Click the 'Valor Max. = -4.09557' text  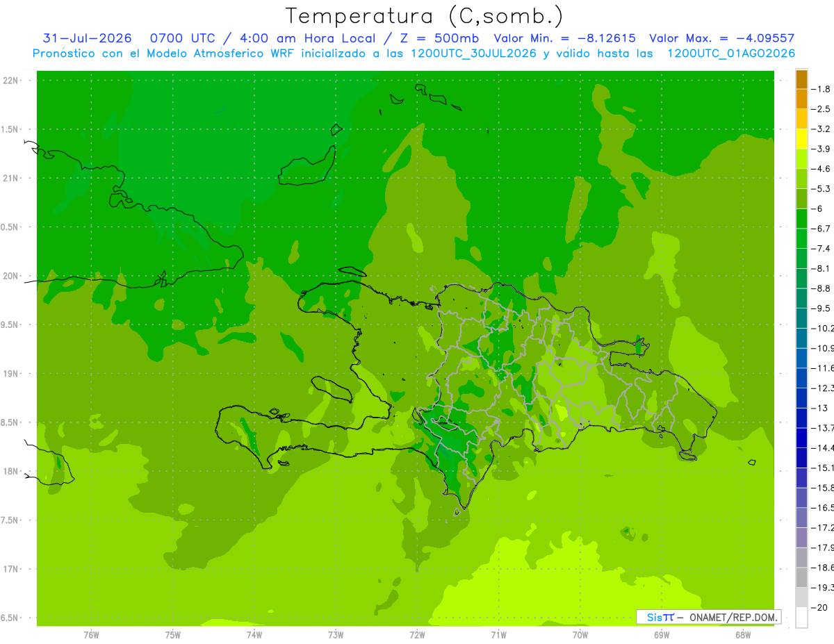(x=721, y=38)
